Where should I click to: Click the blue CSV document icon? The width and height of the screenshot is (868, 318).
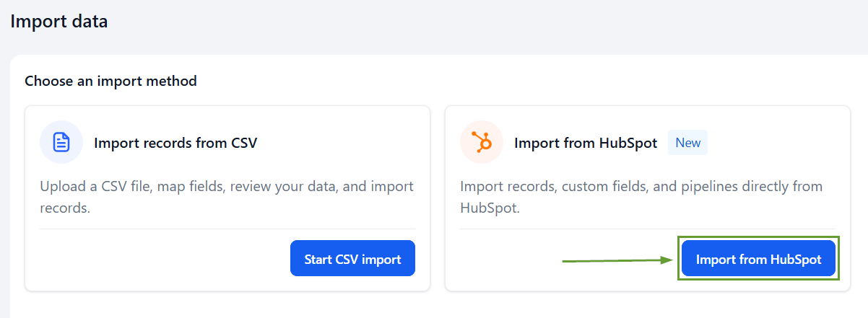[x=61, y=142]
